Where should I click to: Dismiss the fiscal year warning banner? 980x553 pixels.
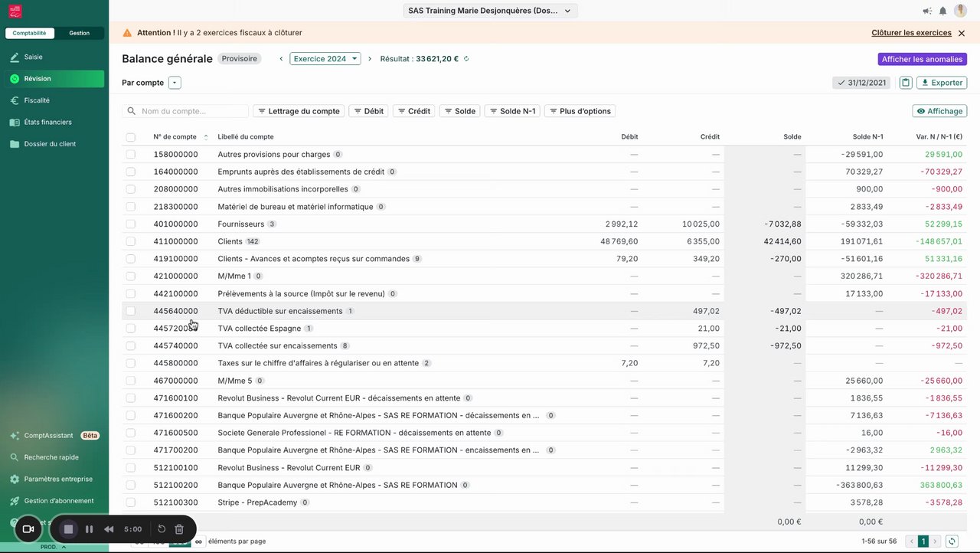(962, 33)
